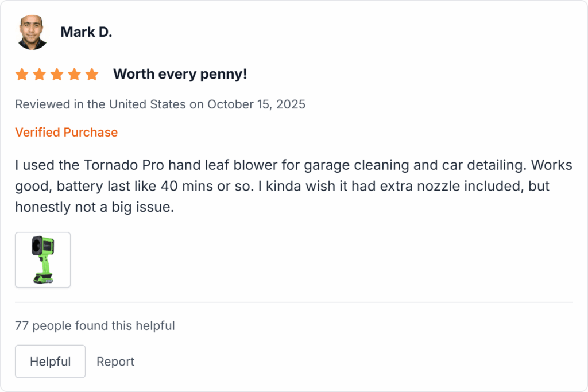Click the second orange rating star
This screenshot has height=392, width=588.
pos(39,75)
